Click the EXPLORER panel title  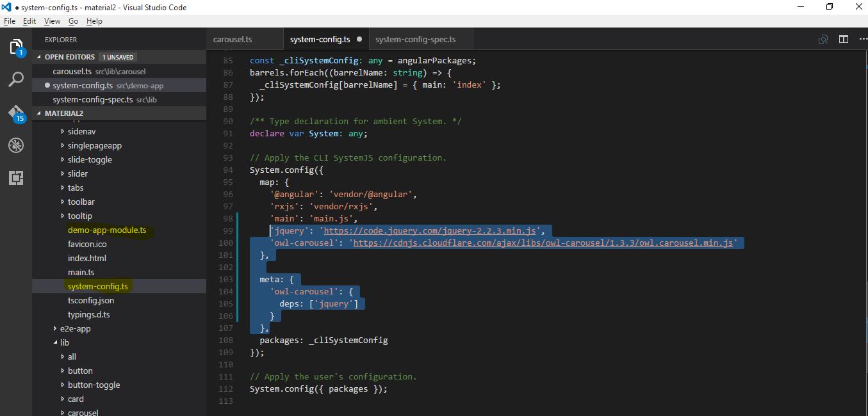[x=61, y=39]
